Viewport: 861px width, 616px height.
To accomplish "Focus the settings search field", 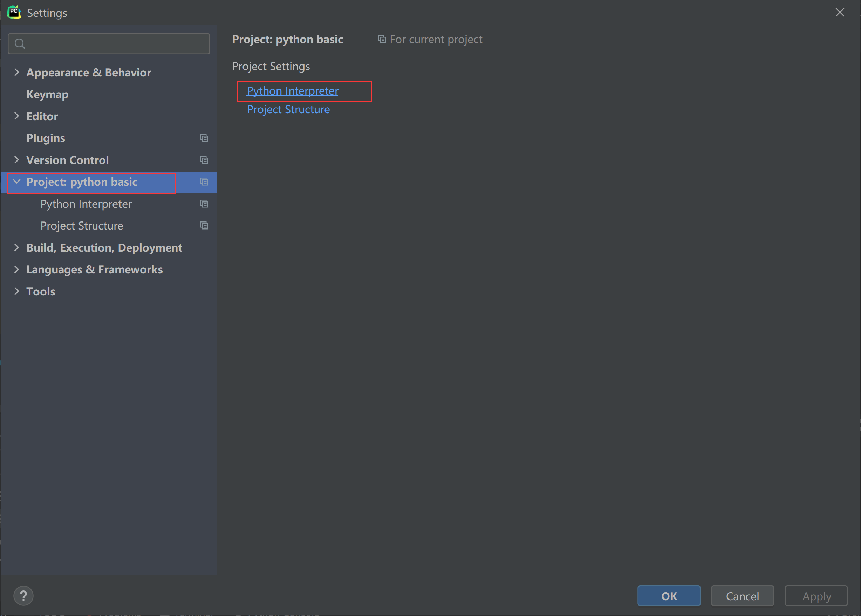I will (x=109, y=43).
